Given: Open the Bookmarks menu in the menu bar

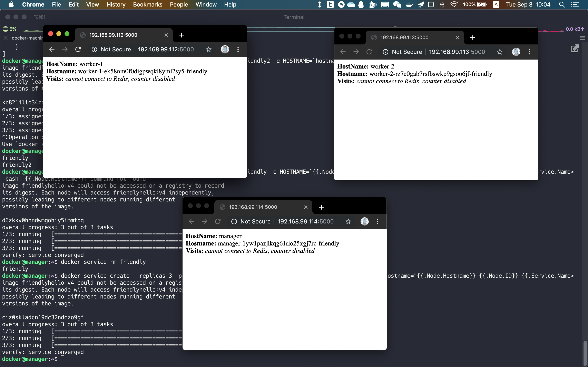Looking at the screenshot, I should tap(147, 4).
